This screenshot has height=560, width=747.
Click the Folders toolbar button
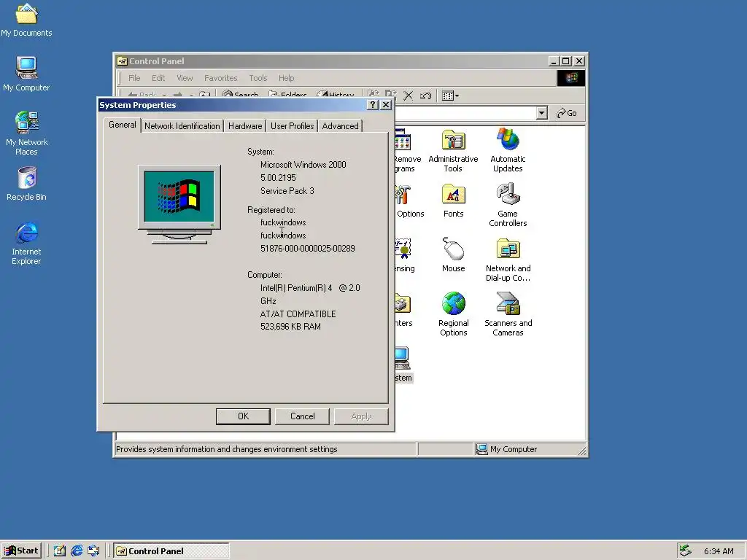287,95
